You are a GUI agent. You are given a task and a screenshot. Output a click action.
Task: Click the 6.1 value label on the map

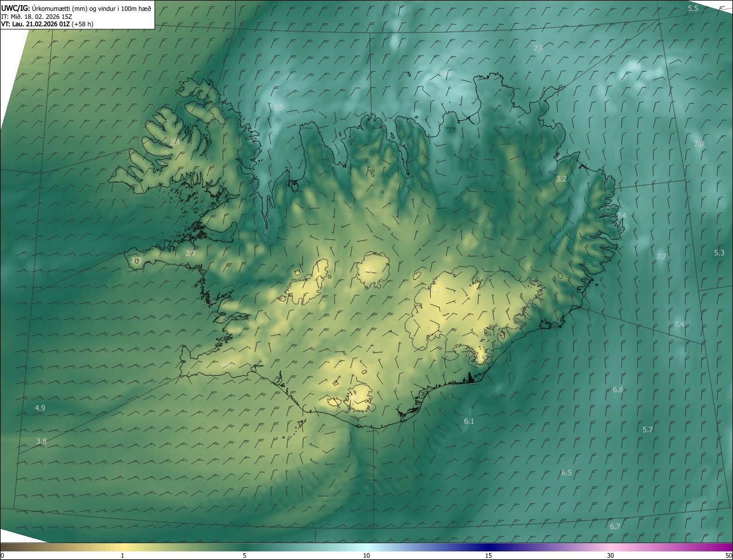pos(469,421)
